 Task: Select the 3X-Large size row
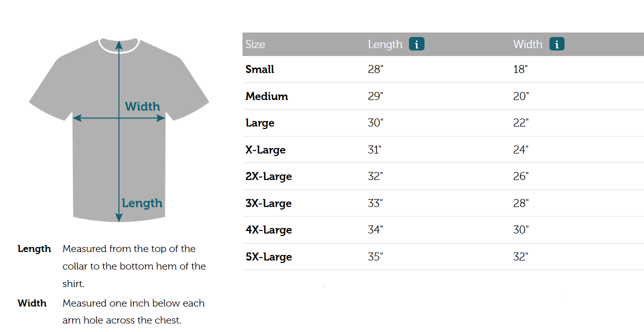click(x=268, y=203)
